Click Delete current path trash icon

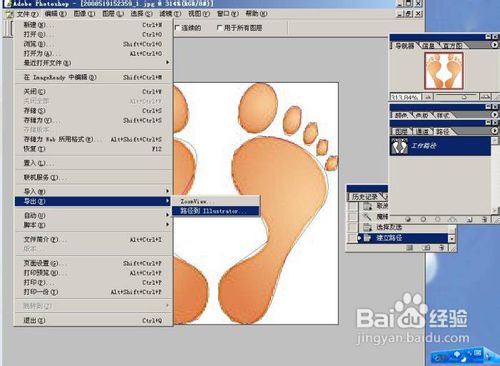pos(485,219)
